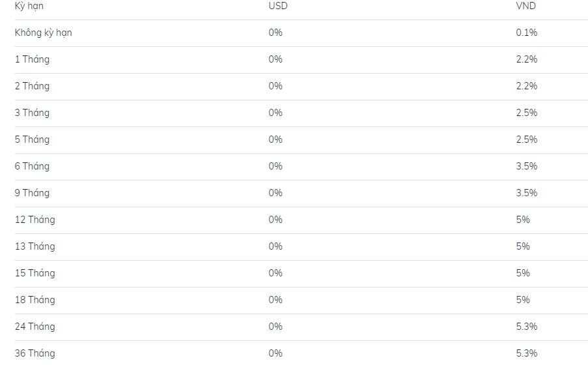Click the VND rate for 2 Tháng

coord(526,86)
